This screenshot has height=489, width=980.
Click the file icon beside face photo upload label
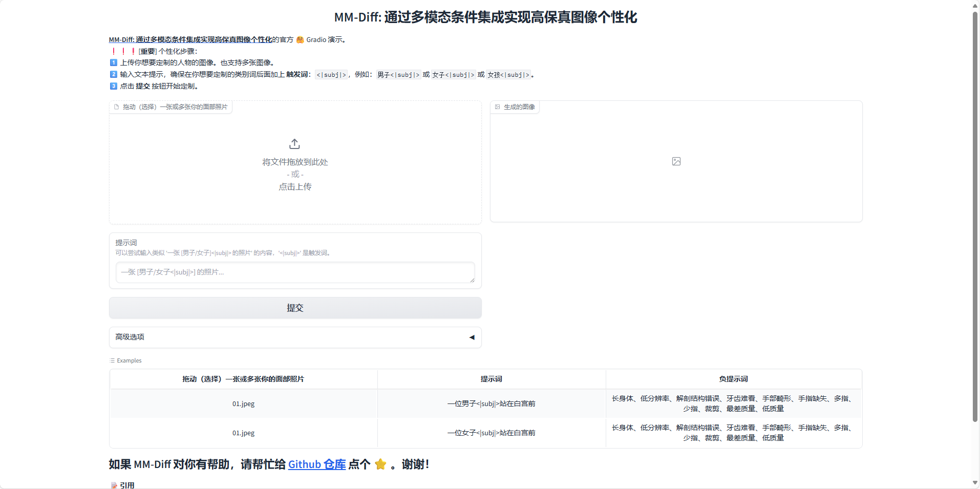pyautogui.click(x=116, y=107)
